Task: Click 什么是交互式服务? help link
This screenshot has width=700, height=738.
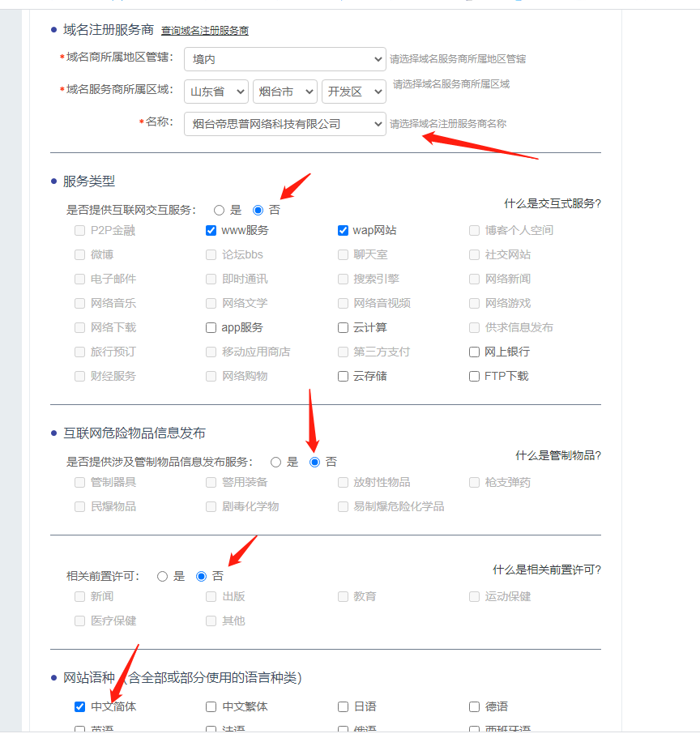Action: pyautogui.click(x=553, y=203)
